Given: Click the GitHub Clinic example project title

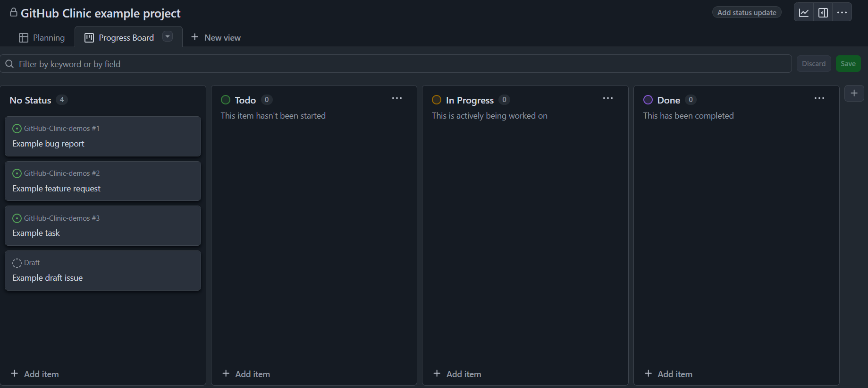Looking at the screenshot, I should tap(101, 13).
